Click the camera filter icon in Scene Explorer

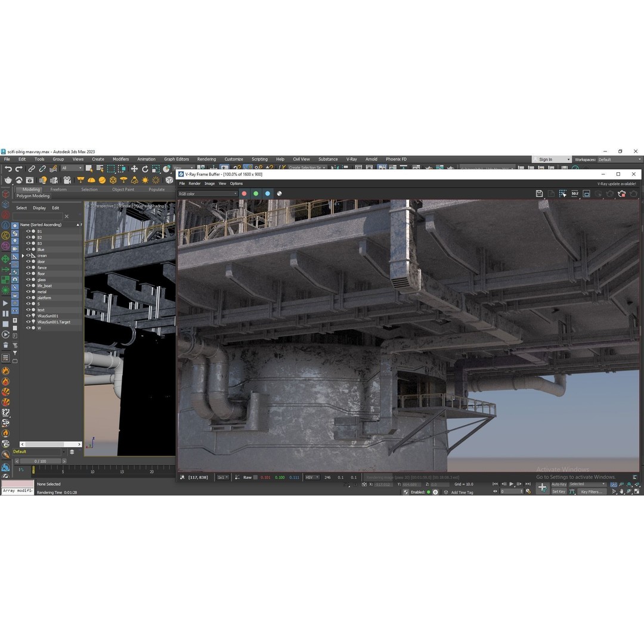(x=15, y=248)
